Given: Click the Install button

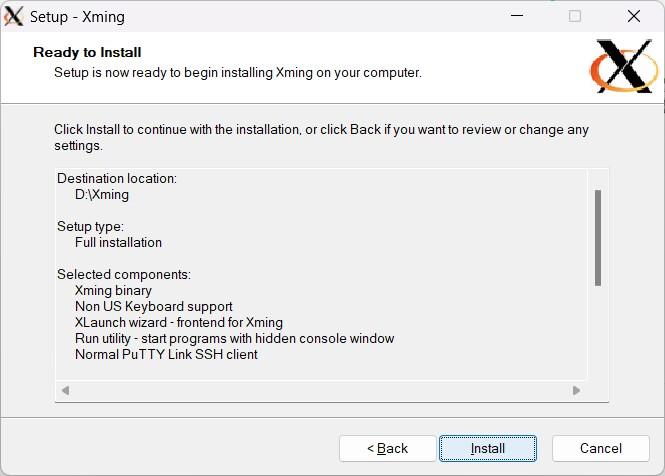Looking at the screenshot, I should point(488,448).
